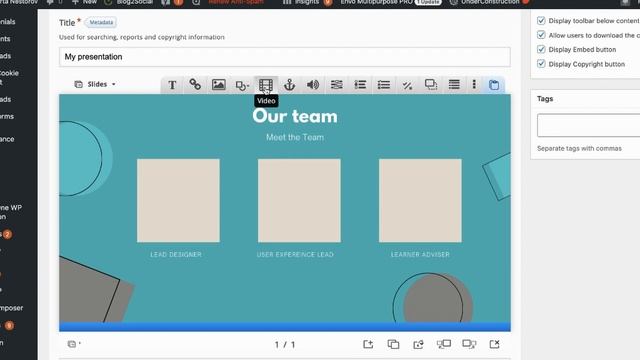The height and width of the screenshot is (360, 640).
Task: Click the Tags input field
Action: [589, 125]
